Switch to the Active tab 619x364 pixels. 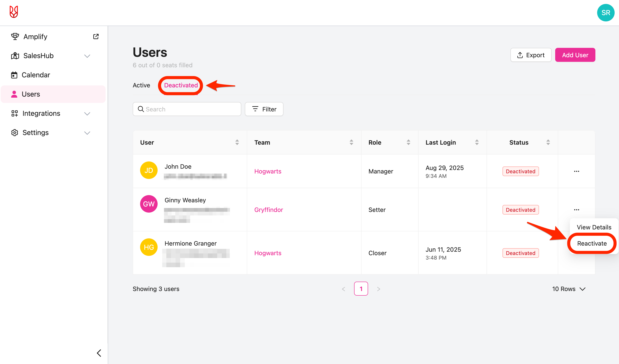(141, 85)
